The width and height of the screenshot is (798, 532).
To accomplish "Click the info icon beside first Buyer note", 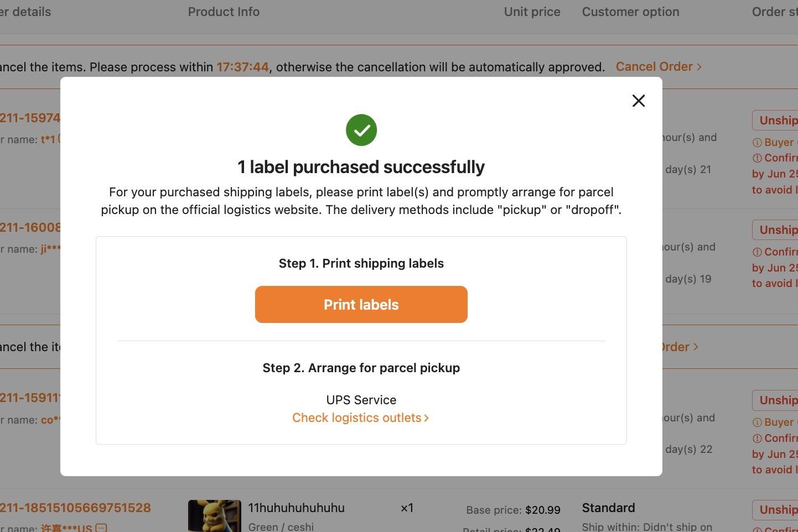I will [x=757, y=143].
